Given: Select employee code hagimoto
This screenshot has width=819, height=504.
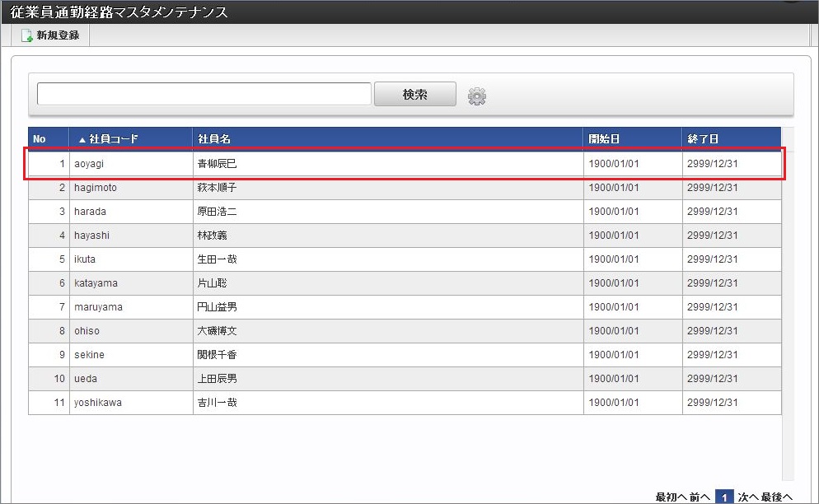Looking at the screenshot, I should tap(95, 188).
